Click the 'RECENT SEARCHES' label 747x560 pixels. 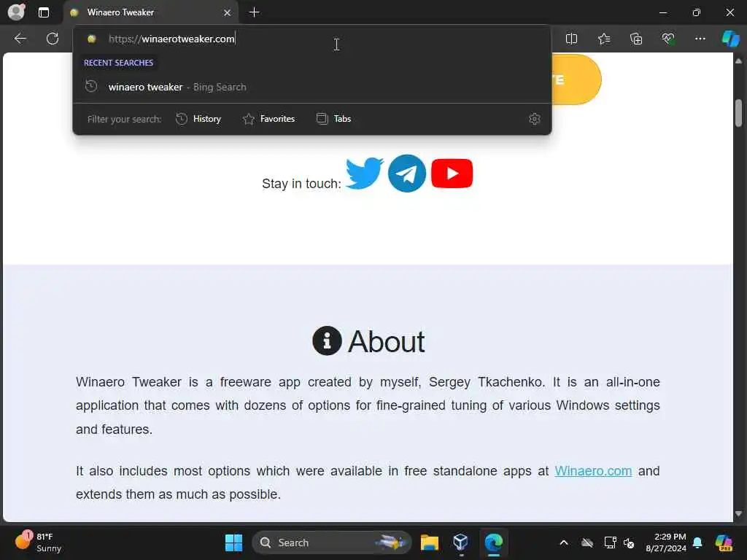pyautogui.click(x=119, y=63)
